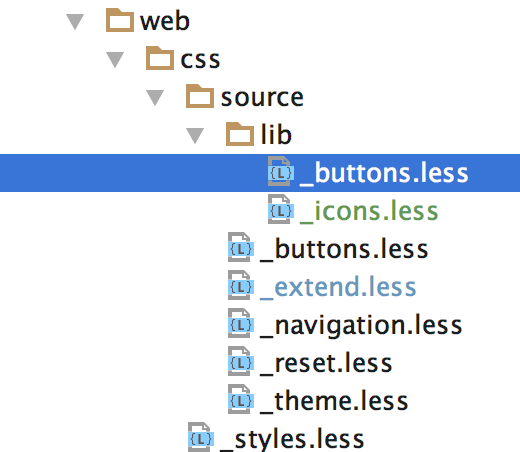This screenshot has height=452, width=520.
Task: Click the css folder icon
Action: pyautogui.click(x=160, y=58)
